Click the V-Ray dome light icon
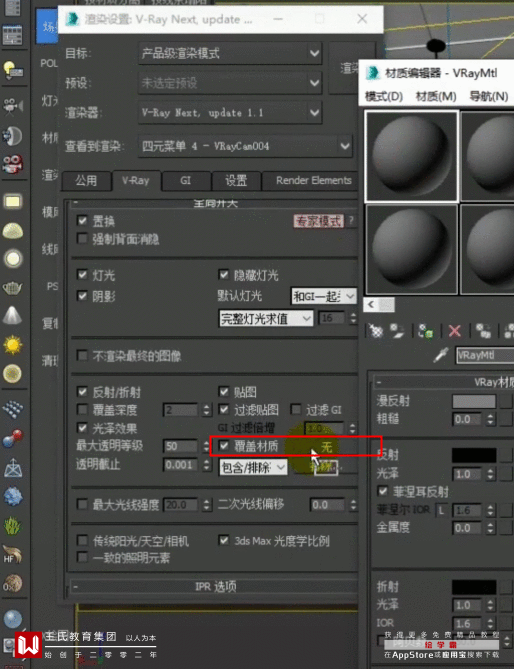Image resolution: width=514 pixels, height=669 pixels. [x=12, y=231]
